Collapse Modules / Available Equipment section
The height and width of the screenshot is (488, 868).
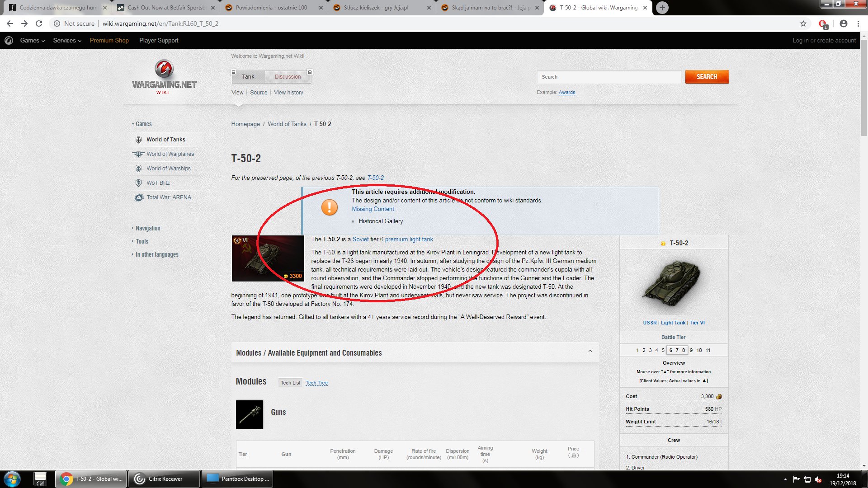click(590, 352)
